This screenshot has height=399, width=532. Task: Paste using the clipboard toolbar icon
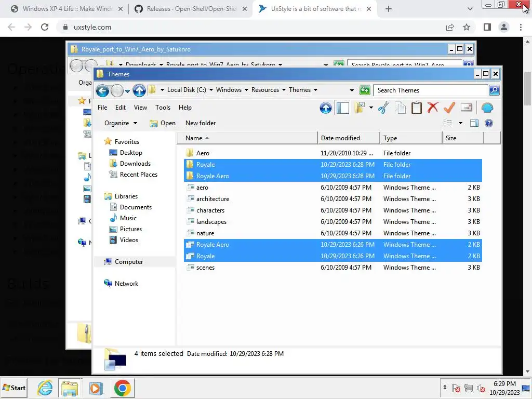tap(417, 108)
